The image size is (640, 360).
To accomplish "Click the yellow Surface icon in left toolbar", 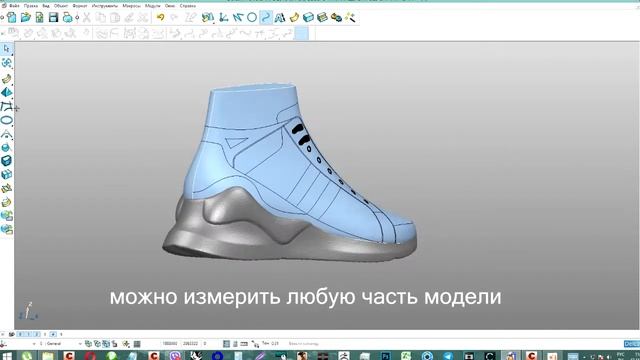I will (x=7, y=79).
